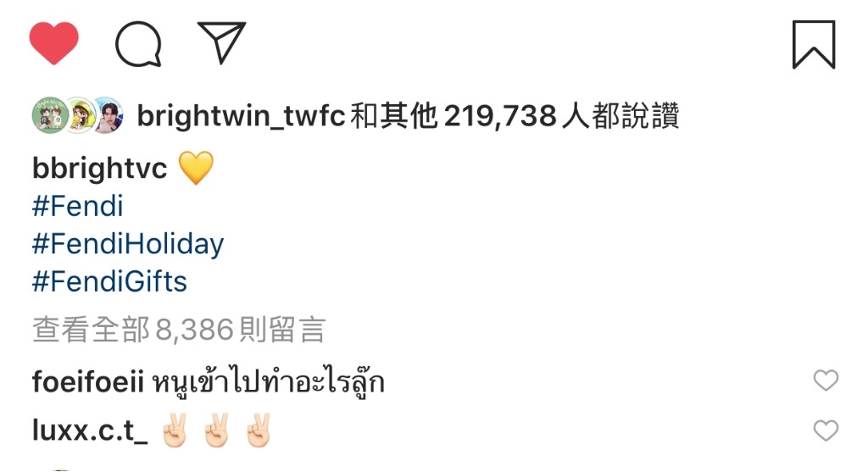
Task: Open brightwin_twfc profile from likes line
Action: 241,116
